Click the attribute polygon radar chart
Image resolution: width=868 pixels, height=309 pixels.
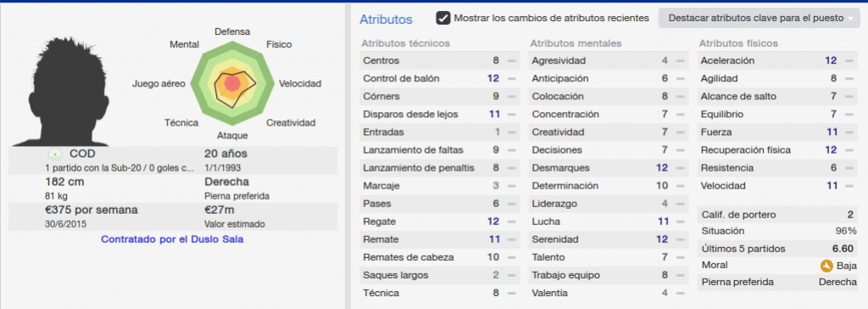coord(232,84)
